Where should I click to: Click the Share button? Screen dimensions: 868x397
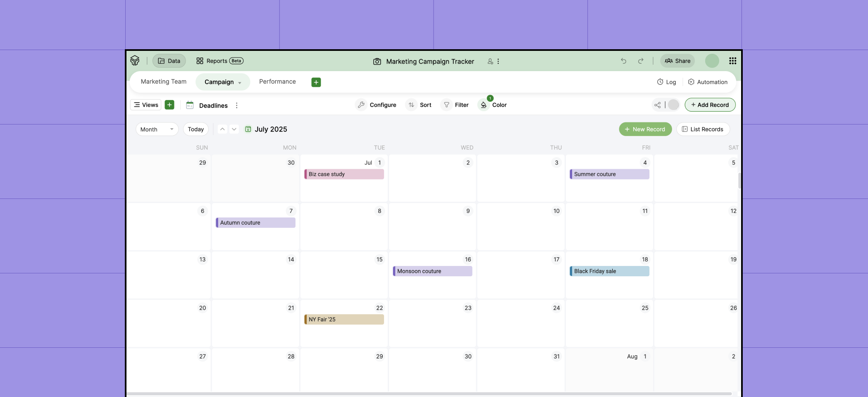[677, 61]
